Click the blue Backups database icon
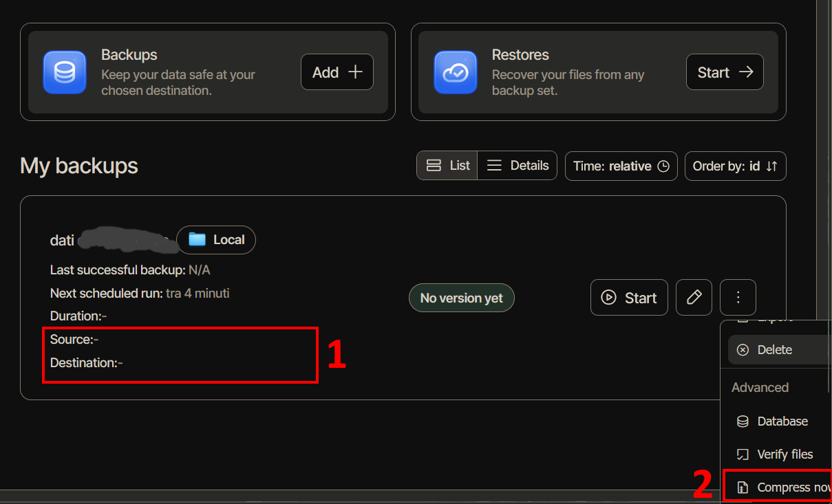This screenshot has height=504, width=832. click(64, 72)
